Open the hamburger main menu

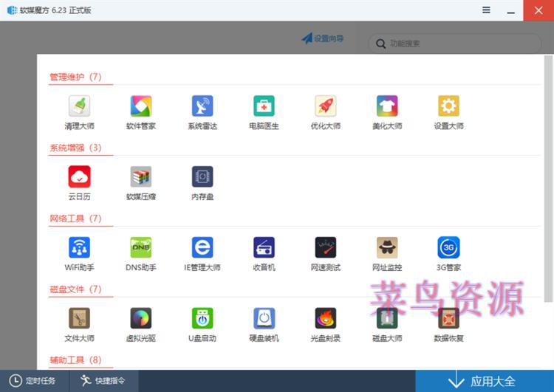[x=486, y=10]
